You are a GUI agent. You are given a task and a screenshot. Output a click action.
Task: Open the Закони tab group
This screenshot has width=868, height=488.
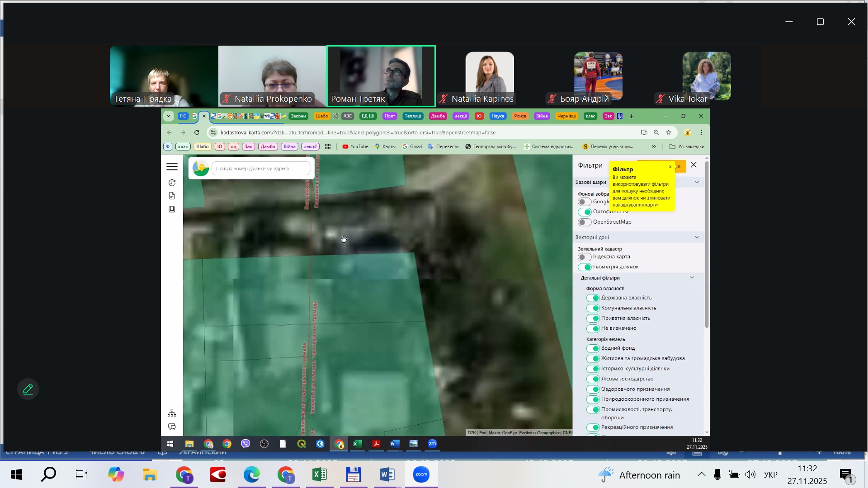coord(298,116)
